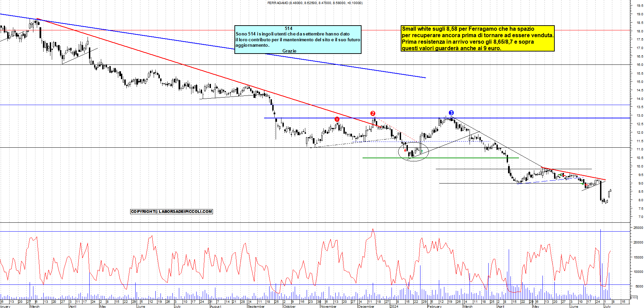Click the line 'Sono 514 i singoli utenti' in cyan box
Screen dimensions: 644x308
293,34
